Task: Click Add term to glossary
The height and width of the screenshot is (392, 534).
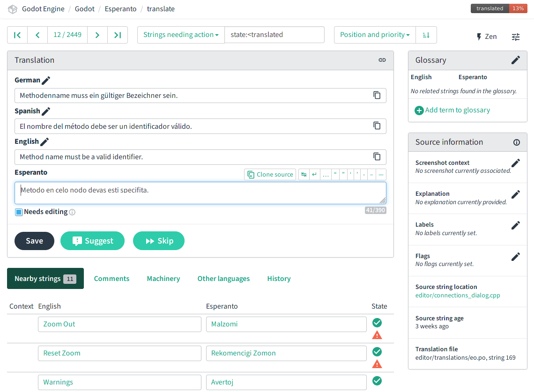Action: pos(452,110)
